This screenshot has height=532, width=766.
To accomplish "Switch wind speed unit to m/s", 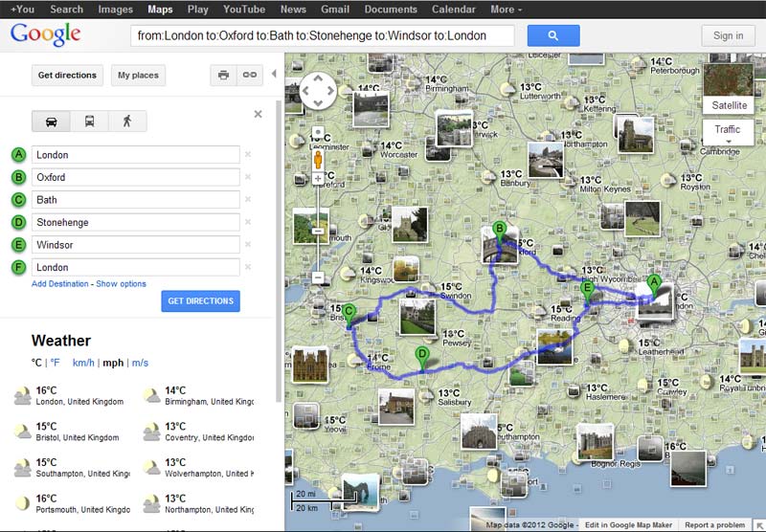I will click(140, 363).
